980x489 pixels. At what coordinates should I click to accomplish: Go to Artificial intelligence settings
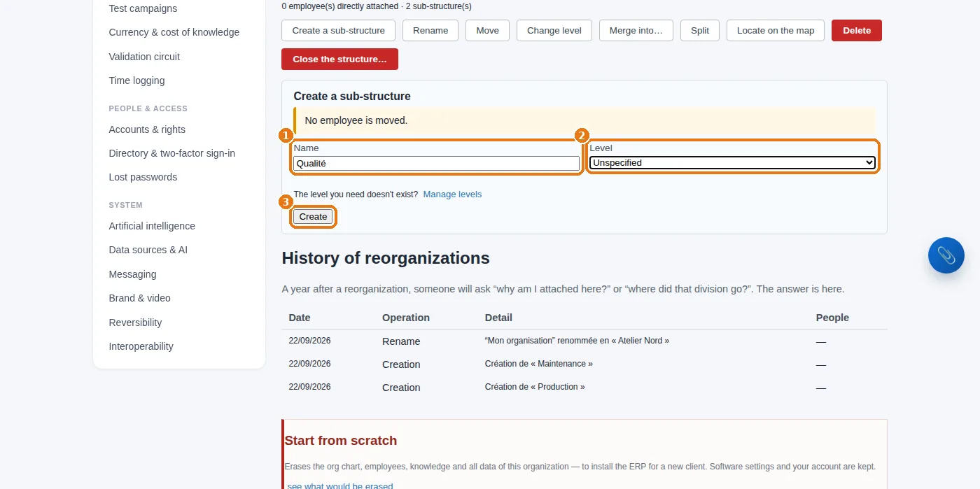coord(152,226)
